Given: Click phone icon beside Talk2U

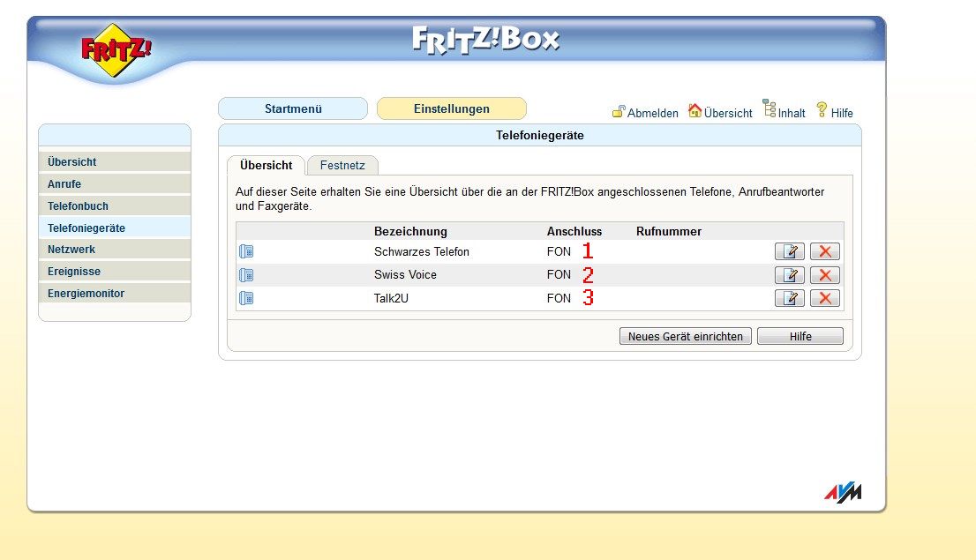Looking at the screenshot, I should [246, 298].
